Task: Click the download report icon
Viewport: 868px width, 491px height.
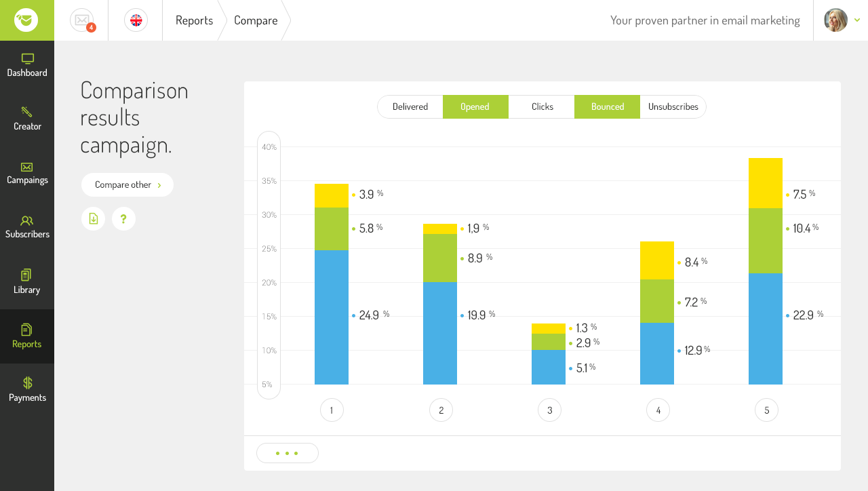Action: 94,218
